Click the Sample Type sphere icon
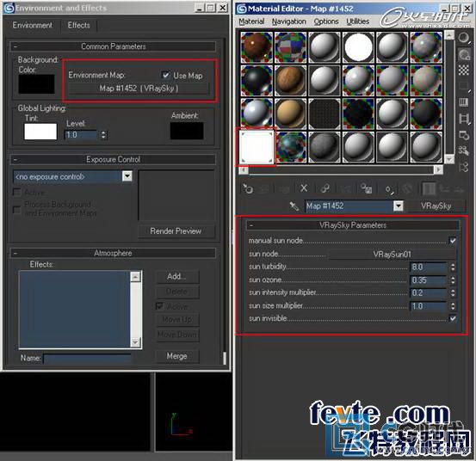 tap(463, 38)
